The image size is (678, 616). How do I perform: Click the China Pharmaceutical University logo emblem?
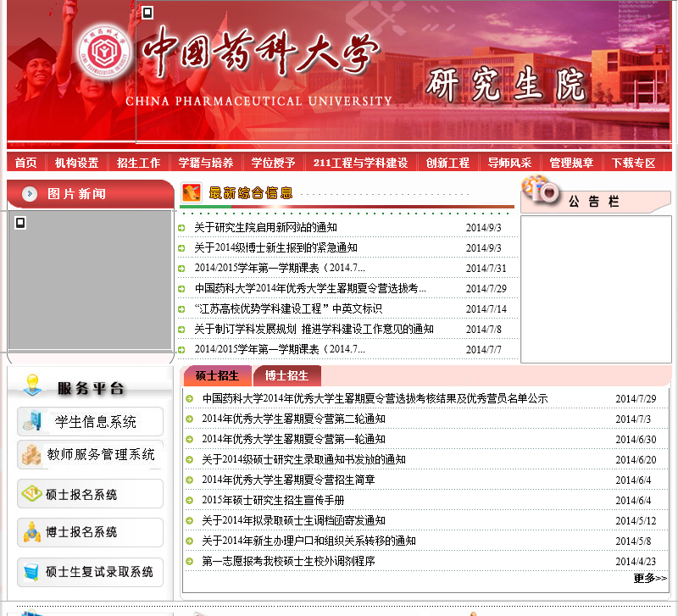click(103, 52)
